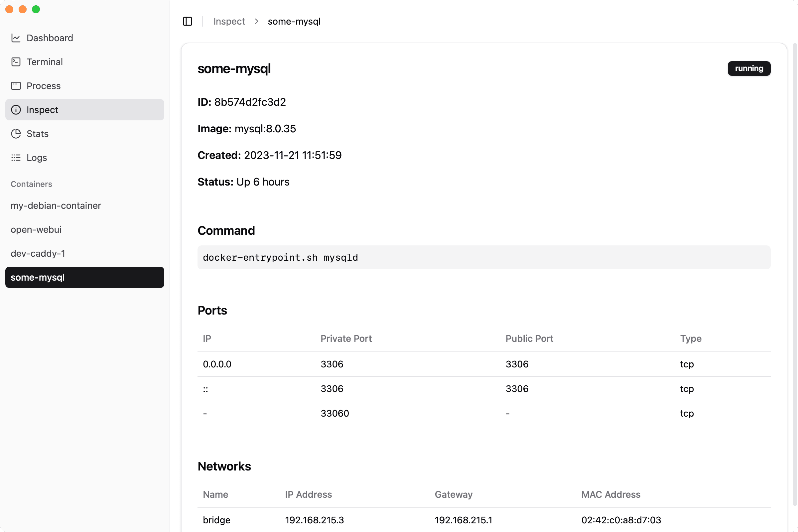Click the created date 2023-11-21 11:51:59
The width and height of the screenshot is (798, 532).
(293, 155)
